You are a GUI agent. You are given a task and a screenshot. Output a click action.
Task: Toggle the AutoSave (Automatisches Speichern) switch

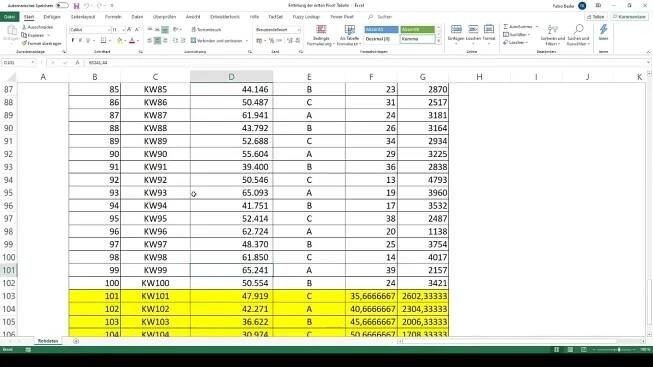[x=62, y=6]
